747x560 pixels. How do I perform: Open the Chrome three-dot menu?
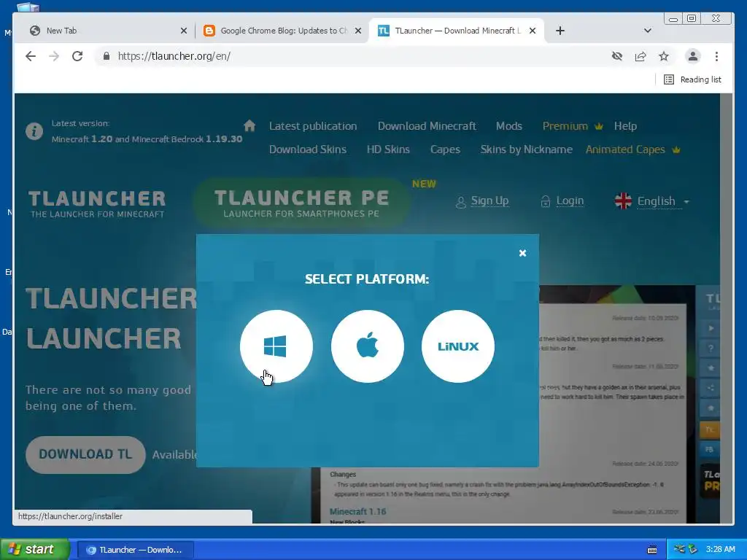716,56
